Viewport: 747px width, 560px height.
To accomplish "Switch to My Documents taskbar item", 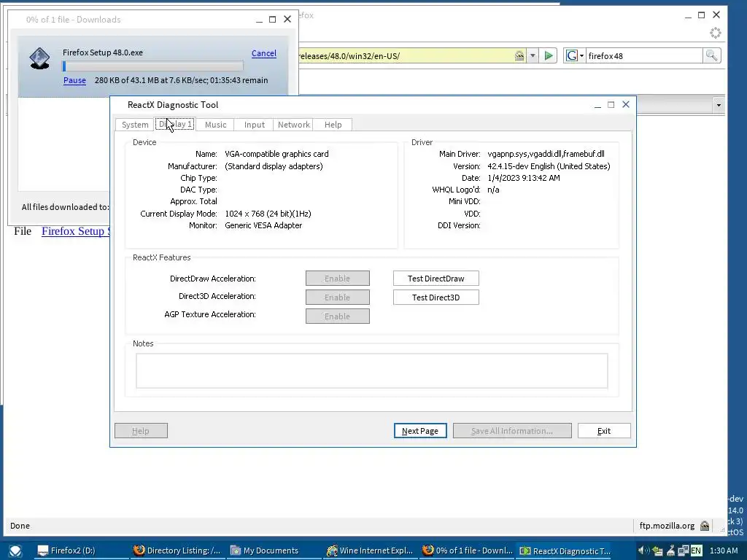I will coord(274,551).
